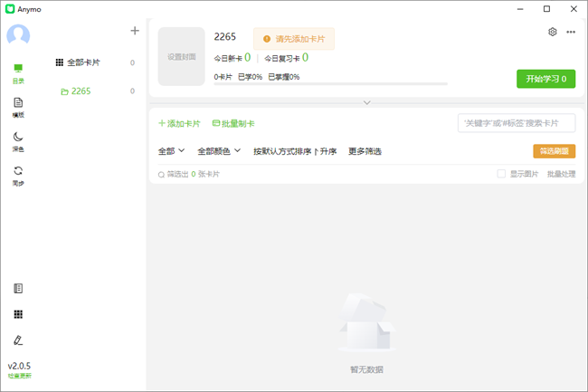The width and height of the screenshot is (588, 392).
Task: Open the 全部颜色 color dropdown
Action: tap(219, 151)
